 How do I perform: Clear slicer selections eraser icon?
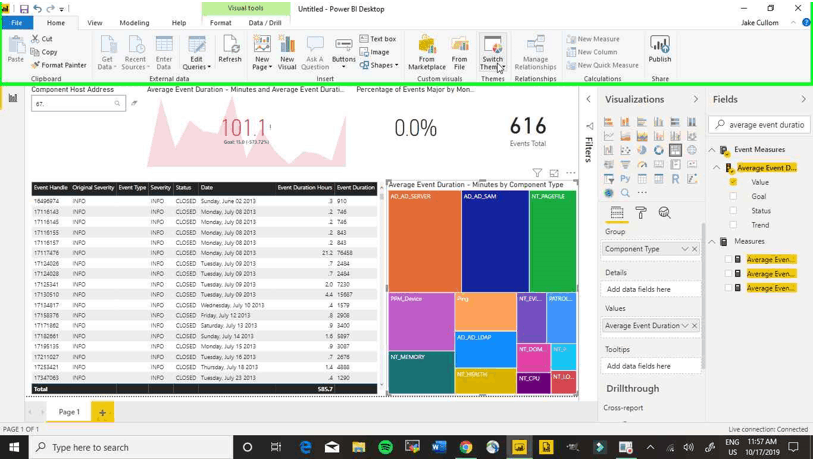tap(134, 103)
